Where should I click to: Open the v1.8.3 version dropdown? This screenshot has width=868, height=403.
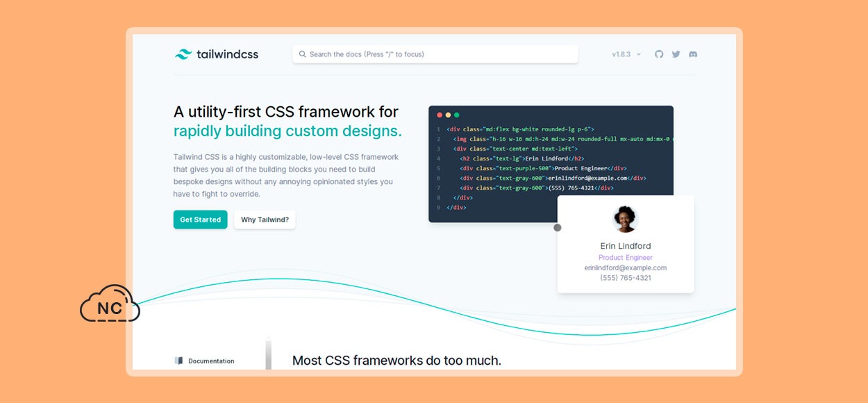626,54
